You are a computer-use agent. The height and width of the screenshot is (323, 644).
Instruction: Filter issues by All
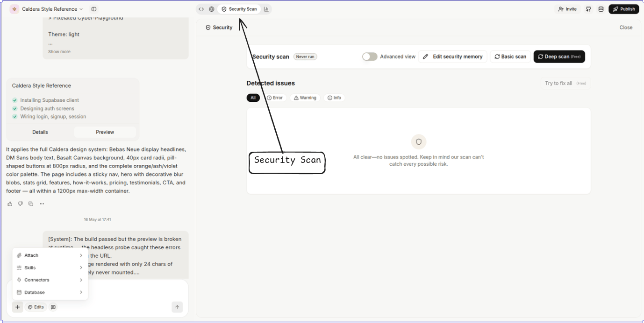pyautogui.click(x=253, y=98)
